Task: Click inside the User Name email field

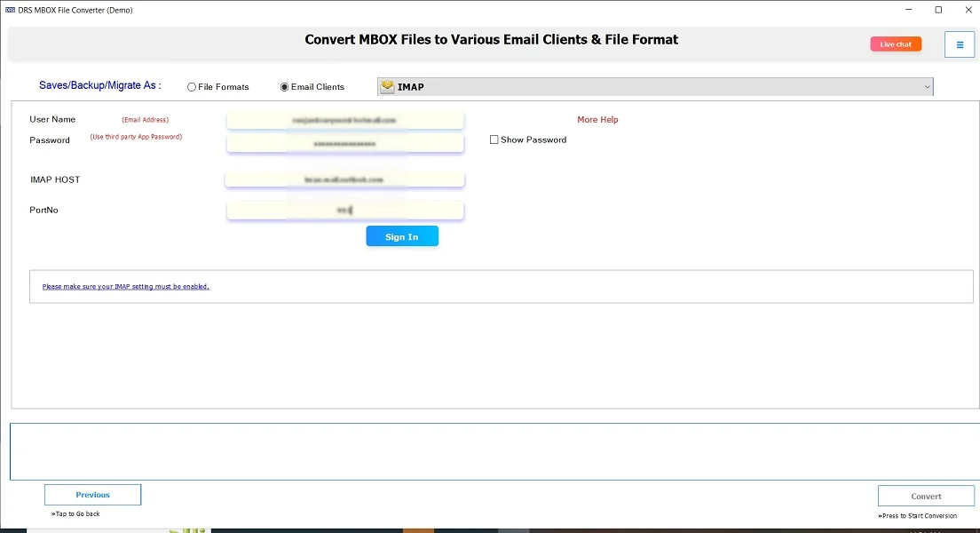Action: pyautogui.click(x=344, y=119)
